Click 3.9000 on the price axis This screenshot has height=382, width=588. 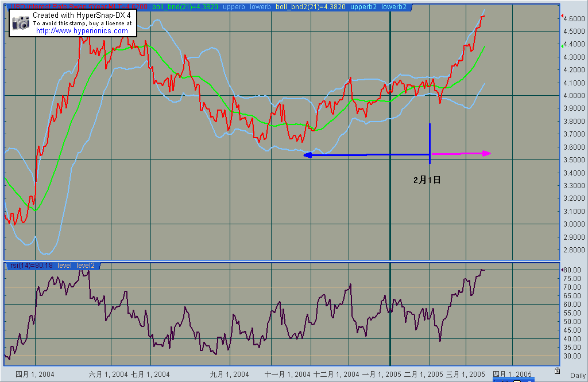point(574,108)
